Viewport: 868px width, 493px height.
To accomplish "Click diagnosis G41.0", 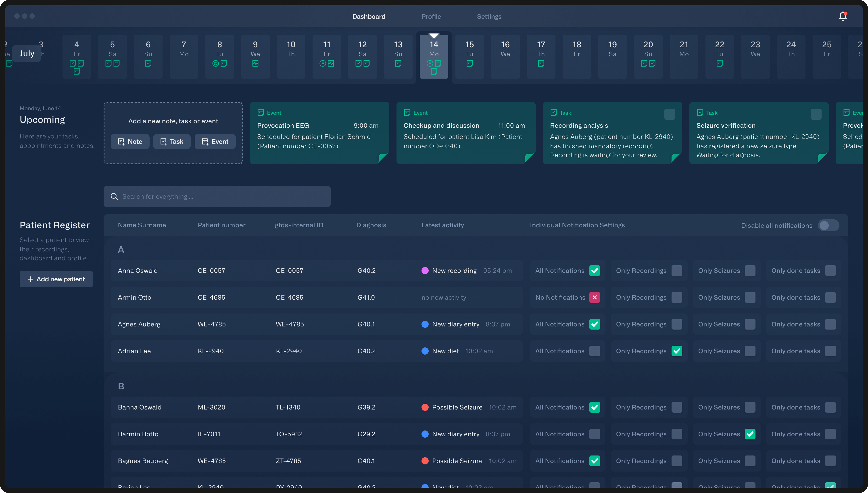I will tap(366, 298).
